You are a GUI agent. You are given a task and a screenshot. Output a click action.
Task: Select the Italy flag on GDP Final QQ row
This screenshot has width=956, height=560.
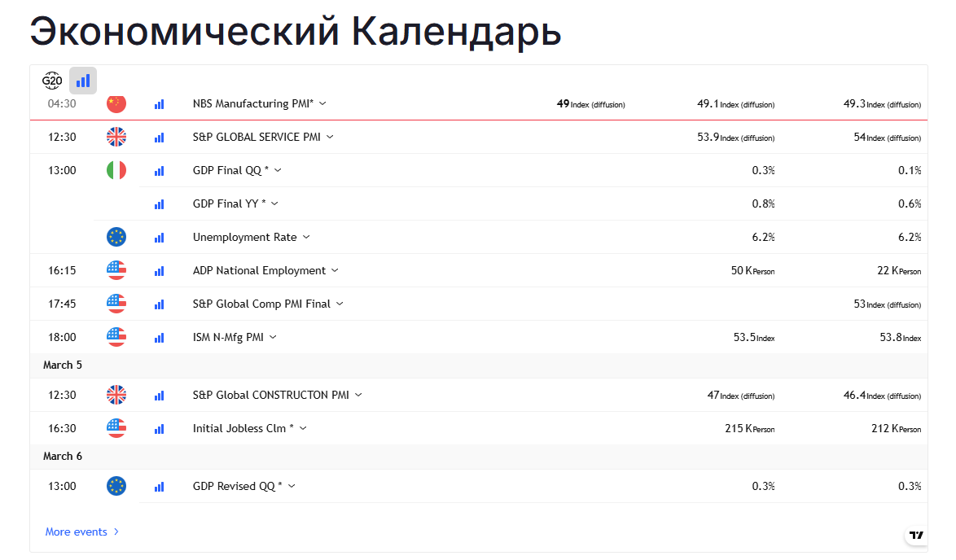click(116, 170)
